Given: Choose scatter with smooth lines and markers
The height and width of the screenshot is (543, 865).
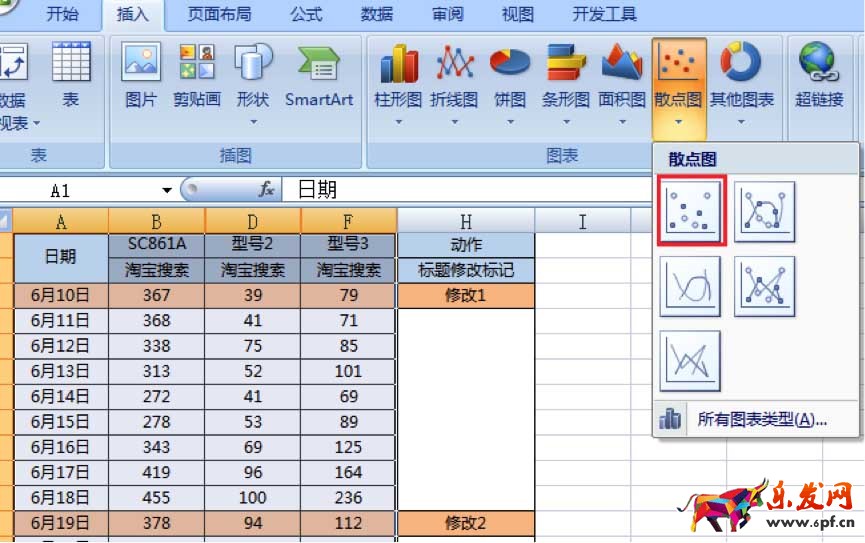Looking at the screenshot, I should [765, 211].
